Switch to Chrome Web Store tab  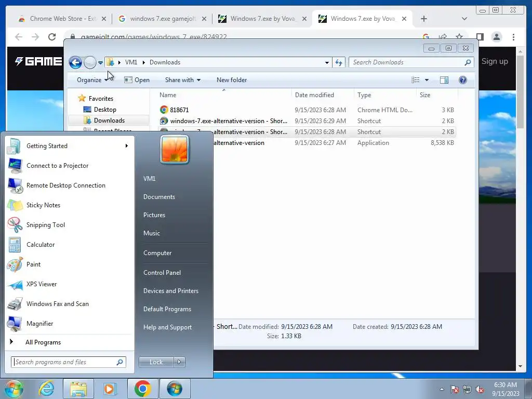pos(63,19)
